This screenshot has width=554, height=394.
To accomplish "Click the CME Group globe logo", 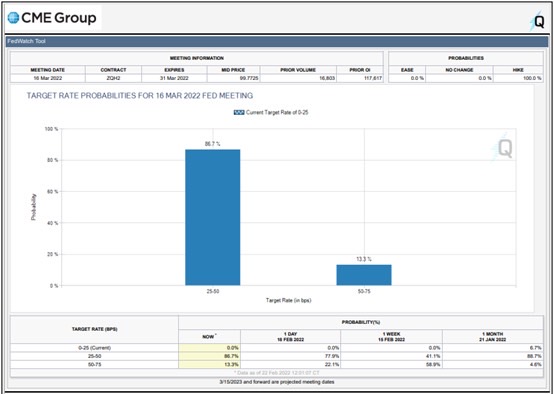I will click(x=13, y=18).
